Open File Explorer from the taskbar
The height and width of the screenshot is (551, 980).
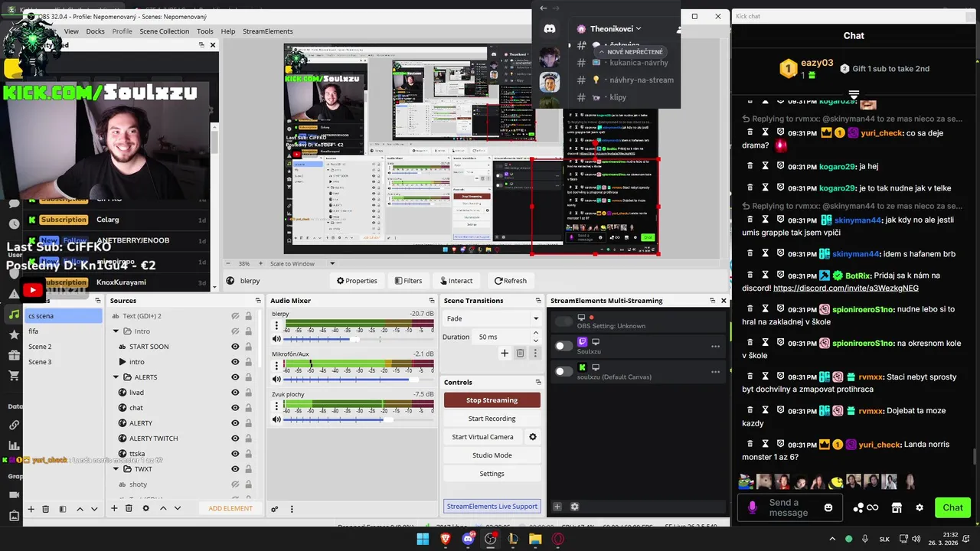pyautogui.click(x=535, y=539)
